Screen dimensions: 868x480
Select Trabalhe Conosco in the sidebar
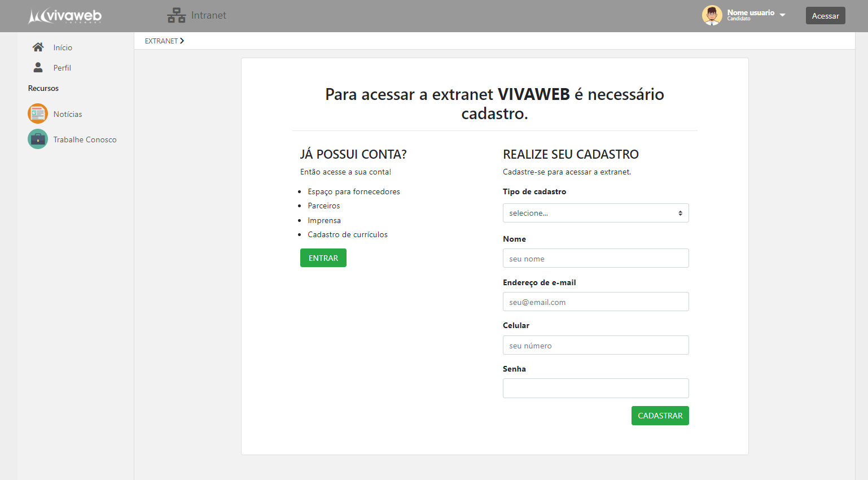click(x=85, y=139)
